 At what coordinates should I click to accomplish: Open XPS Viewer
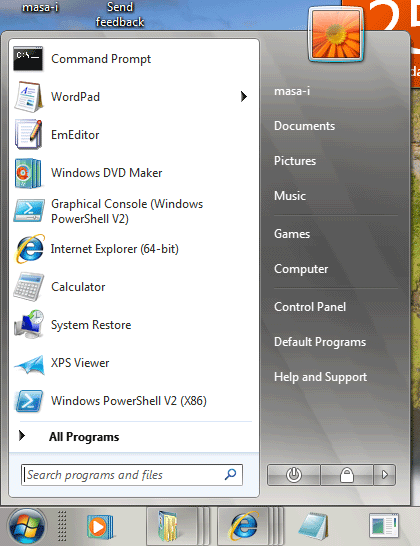click(x=134, y=363)
